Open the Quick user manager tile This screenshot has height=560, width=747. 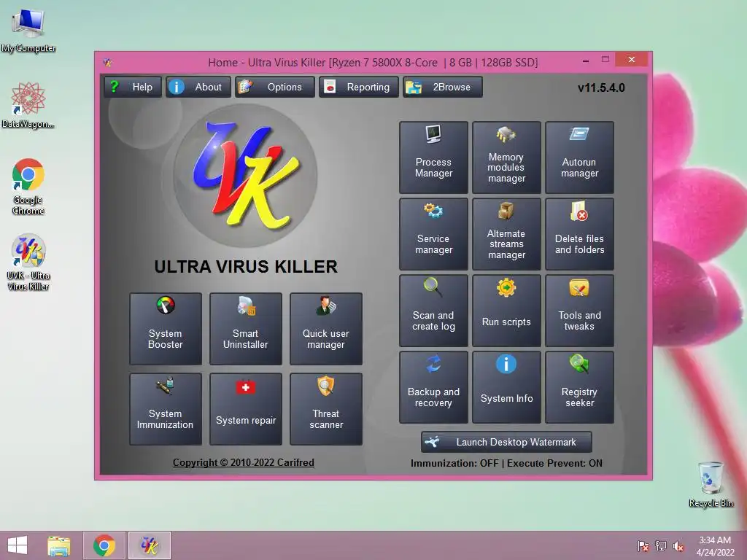pos(326,329)
